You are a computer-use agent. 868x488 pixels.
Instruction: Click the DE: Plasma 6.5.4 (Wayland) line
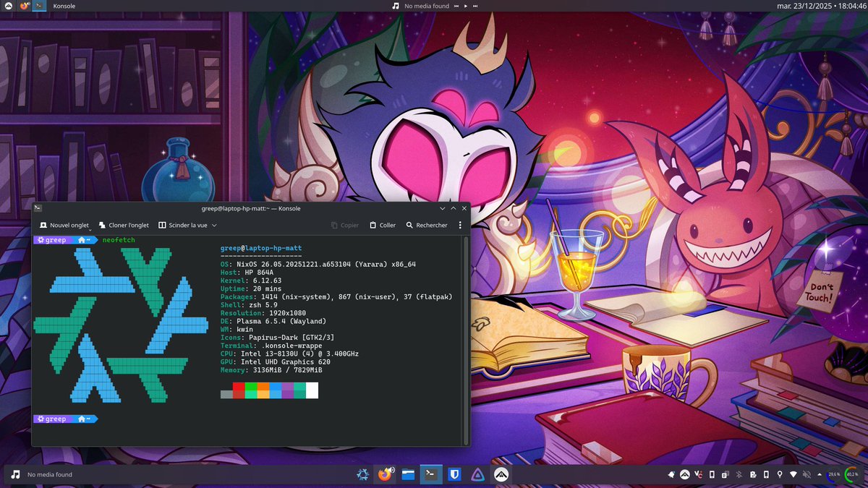[x=273, y=321]
